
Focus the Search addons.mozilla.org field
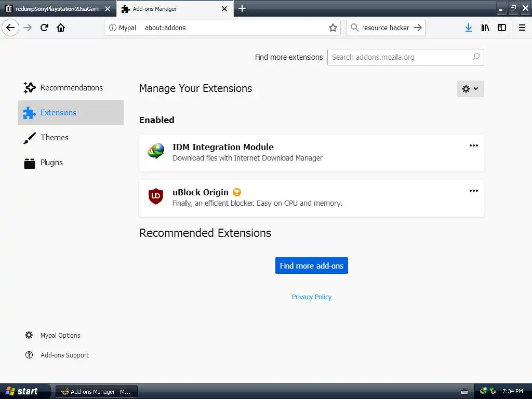point(400,57)
